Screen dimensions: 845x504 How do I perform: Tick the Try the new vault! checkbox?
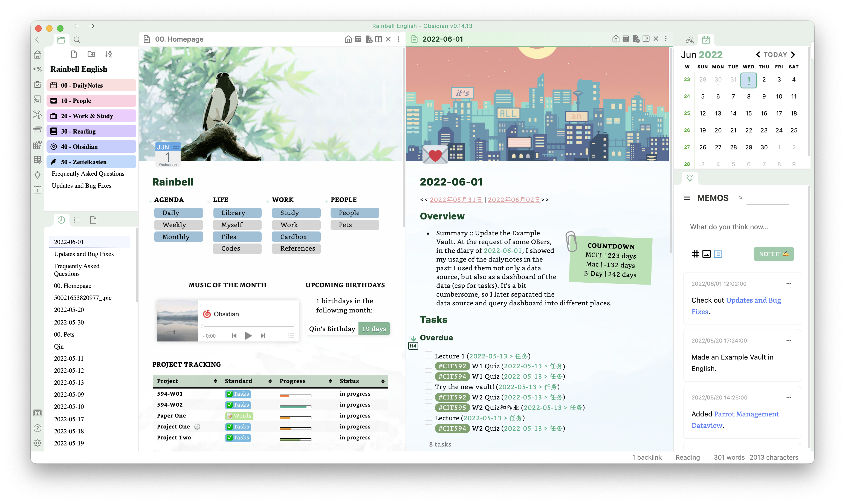point(428,386)
